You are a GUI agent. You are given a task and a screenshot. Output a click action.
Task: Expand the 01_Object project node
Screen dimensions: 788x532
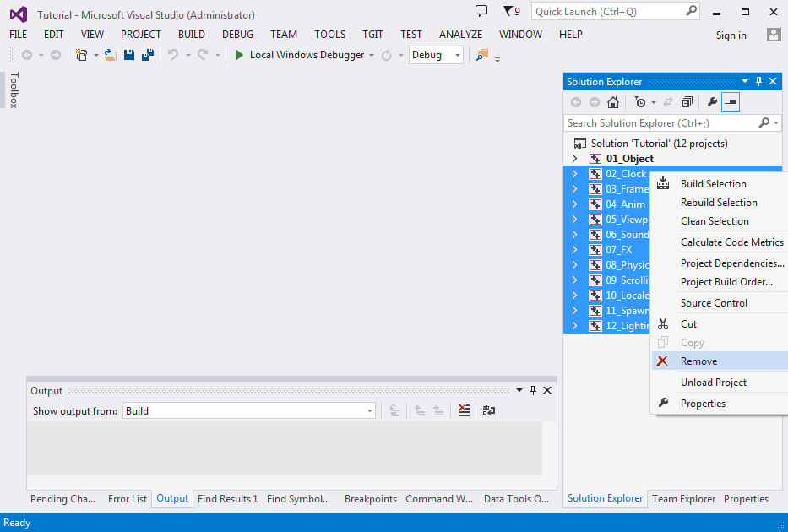(575, 159)
